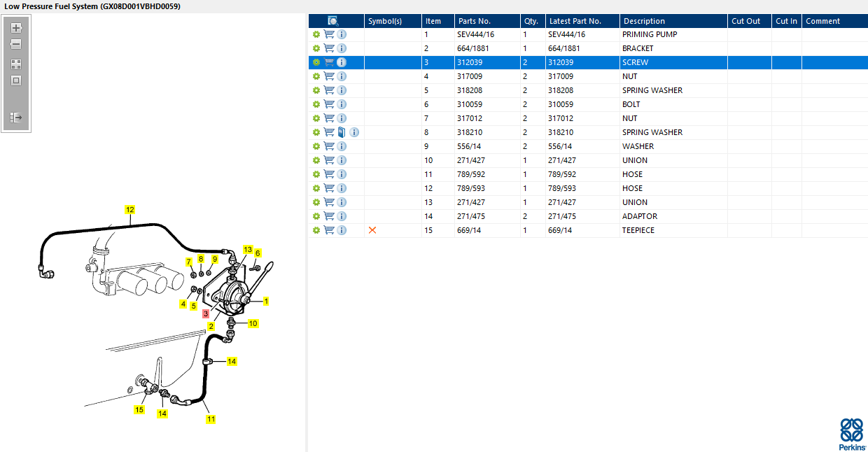Show info for item 13 UNION

[x=342, y=202]
